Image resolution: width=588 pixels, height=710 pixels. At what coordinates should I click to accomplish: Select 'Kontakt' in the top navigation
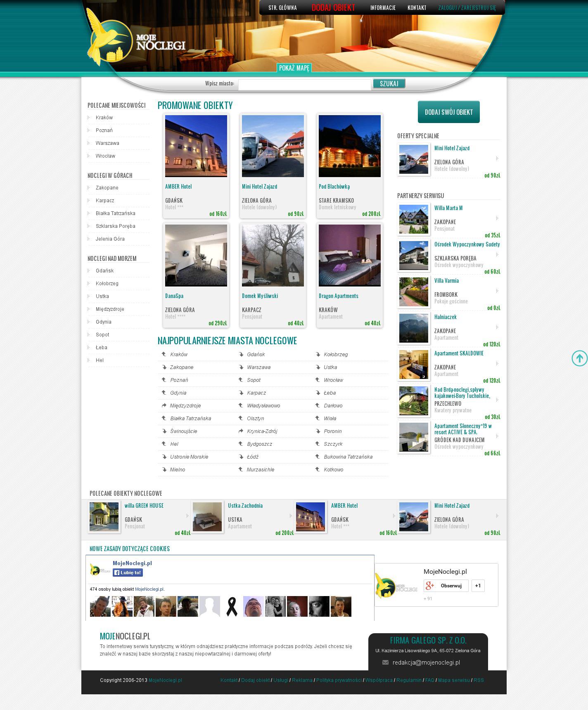point(417,7)
